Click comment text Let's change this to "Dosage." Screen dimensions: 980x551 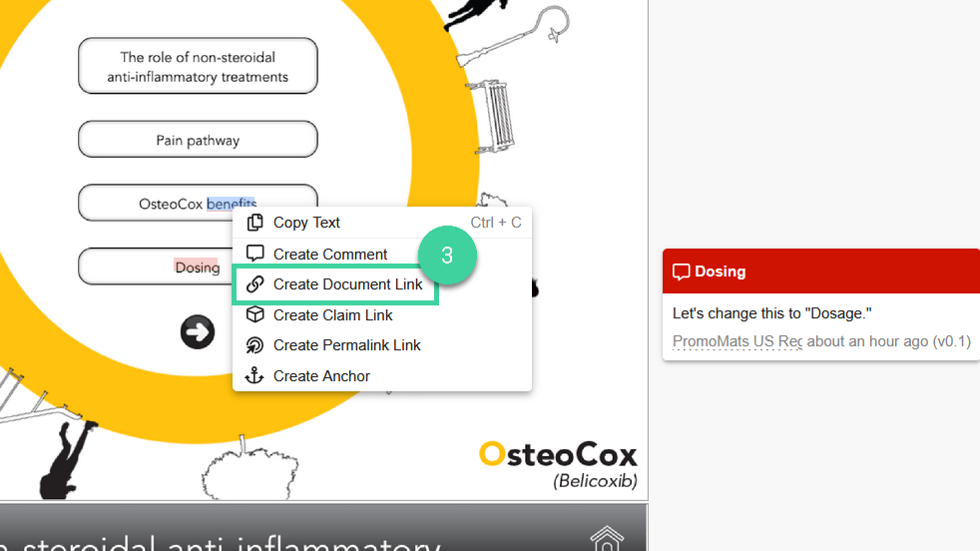tap(771, 313)
